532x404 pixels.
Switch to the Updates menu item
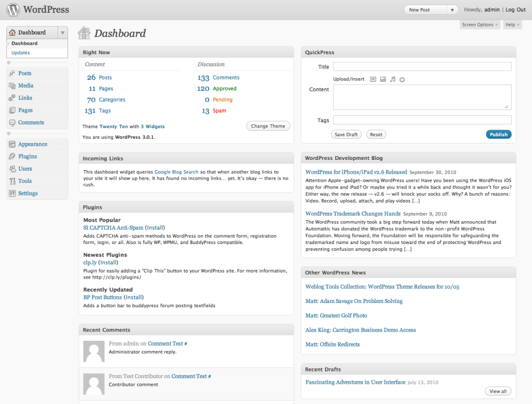[20, 53]
